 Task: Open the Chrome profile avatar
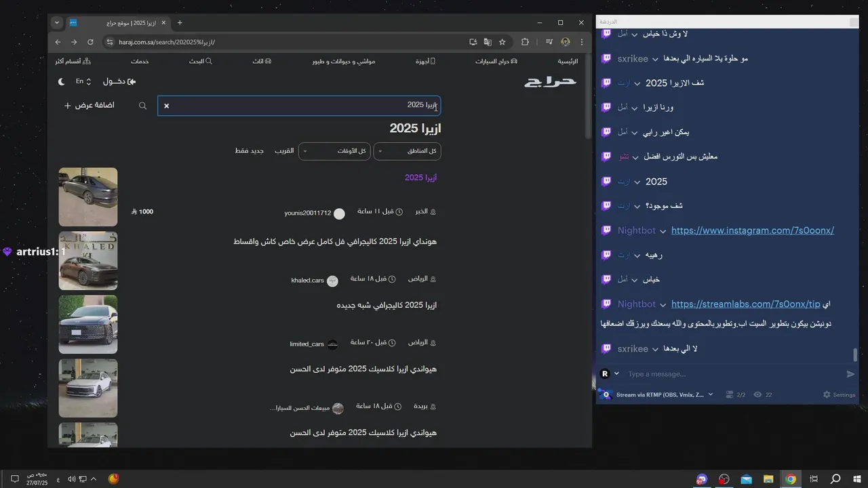(x=566, y=42)
